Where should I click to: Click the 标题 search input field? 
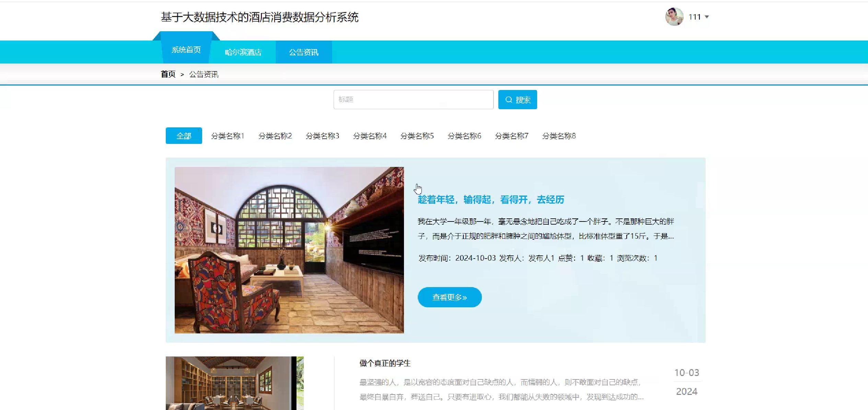coord(413,100)
